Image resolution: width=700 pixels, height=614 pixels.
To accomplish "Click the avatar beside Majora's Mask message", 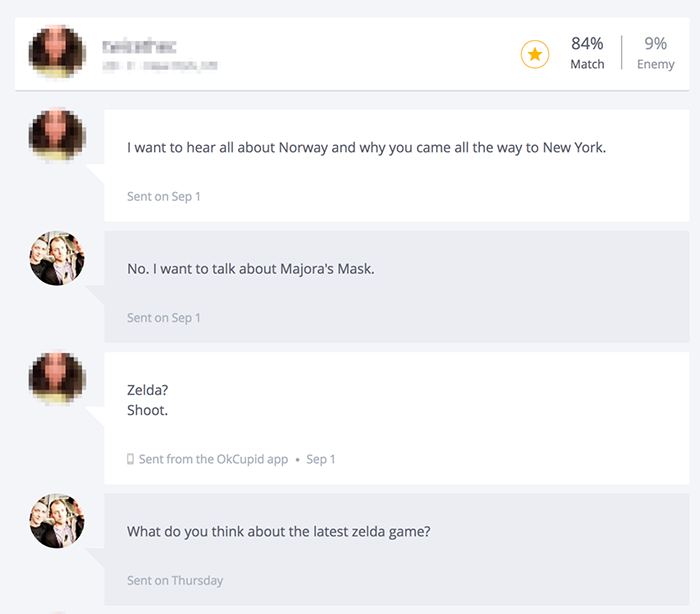I will 56,258.
